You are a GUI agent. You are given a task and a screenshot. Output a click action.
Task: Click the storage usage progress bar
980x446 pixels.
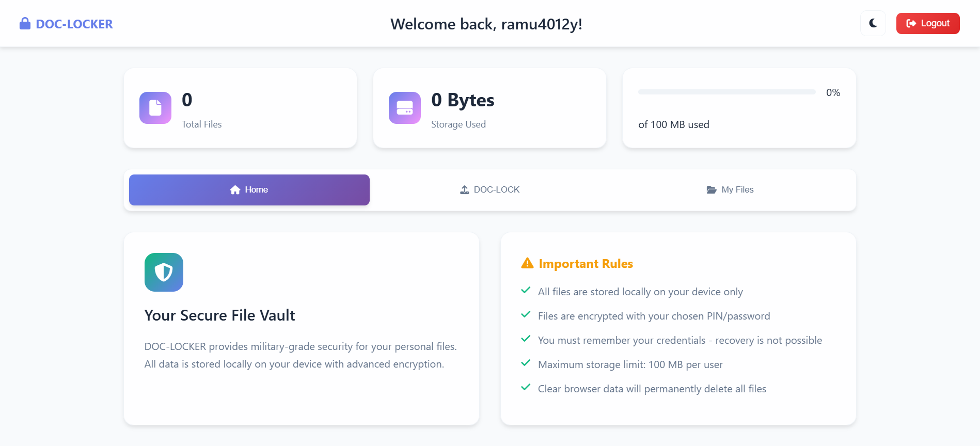tap(726, 92)
